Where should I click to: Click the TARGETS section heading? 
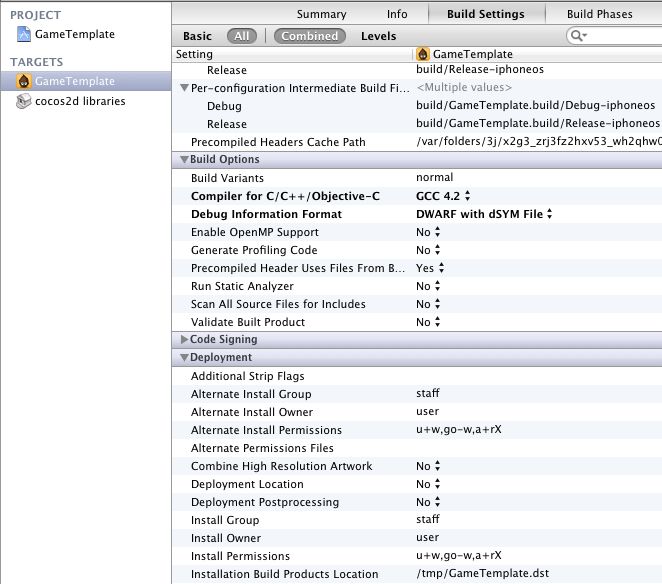(37, 62)
